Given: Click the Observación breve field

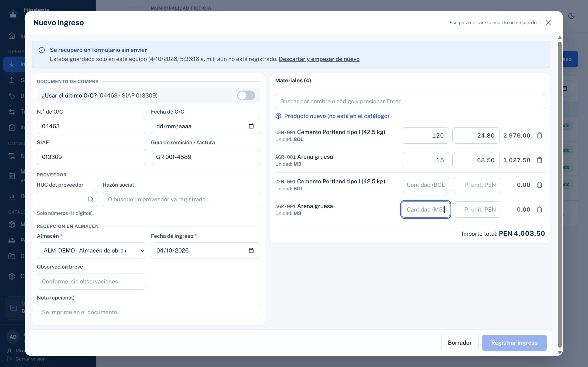Looking at the screenshot, I should click(x=91, y=281).
